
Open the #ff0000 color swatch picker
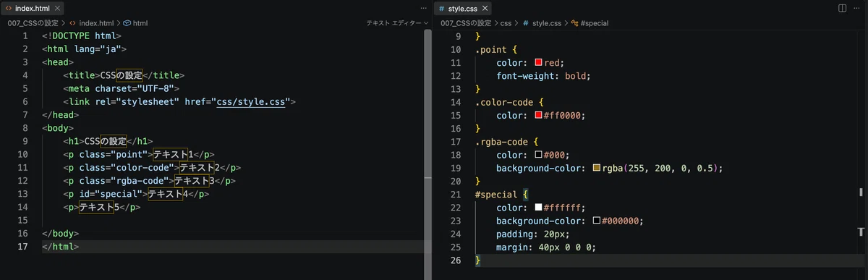coord(538,115)
